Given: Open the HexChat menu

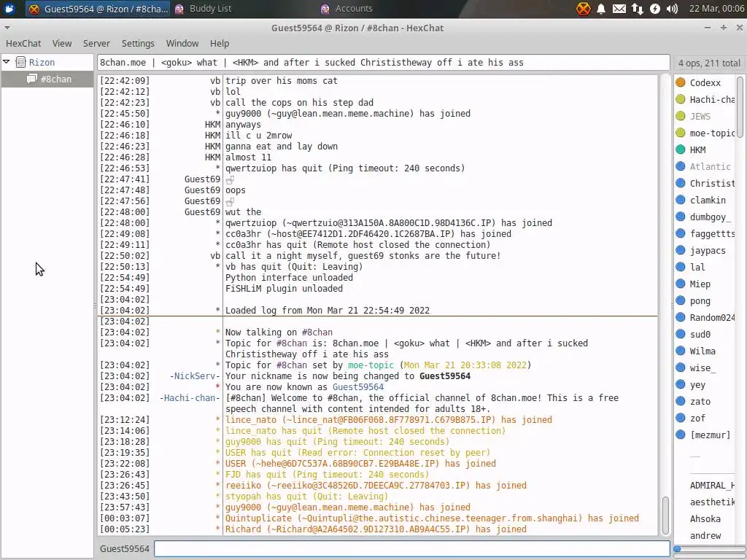Looking at the screenshot, I should pos(23,43).
